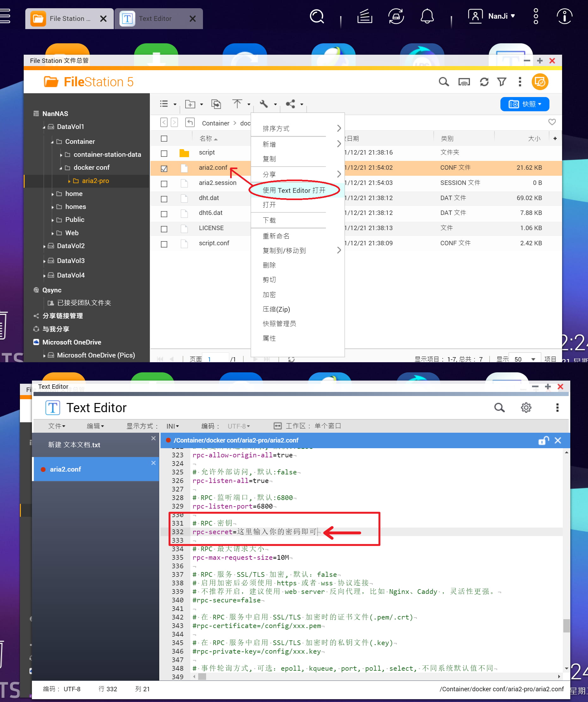The height and width of the screenshot is (702, 588).
Task: Open the UTF-8 encoding dropdown
Action: [238, 426]
